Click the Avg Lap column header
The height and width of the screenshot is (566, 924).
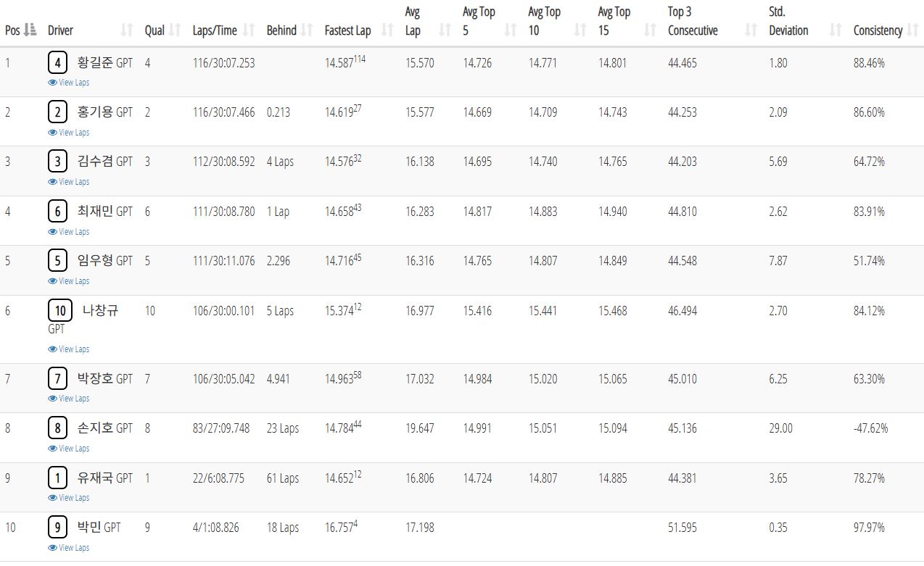[x=413, y=21]
